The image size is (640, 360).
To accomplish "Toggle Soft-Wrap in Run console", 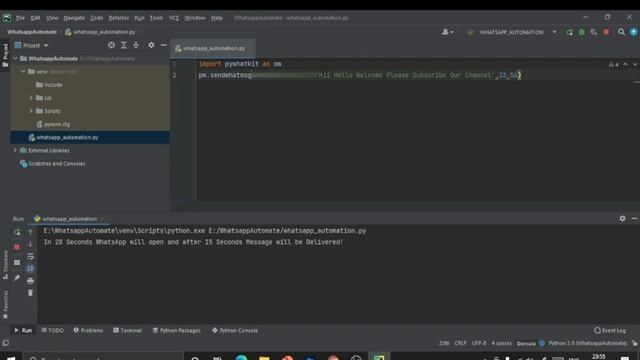I will 30,256.
